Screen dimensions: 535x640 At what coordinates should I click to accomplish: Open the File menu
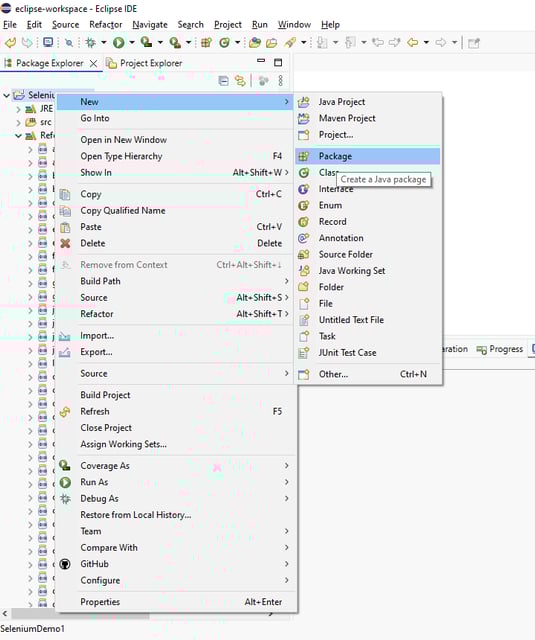coord(10,24)
